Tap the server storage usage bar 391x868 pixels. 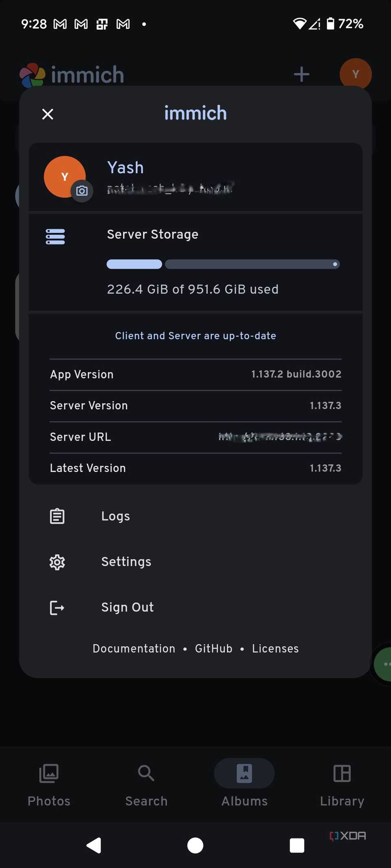(223, 265)
